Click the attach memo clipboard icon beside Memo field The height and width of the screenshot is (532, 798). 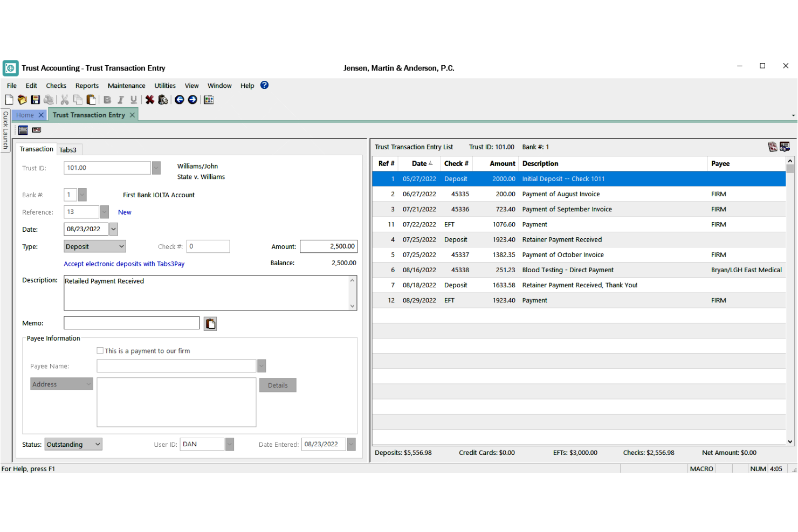(x=210, y=323)
